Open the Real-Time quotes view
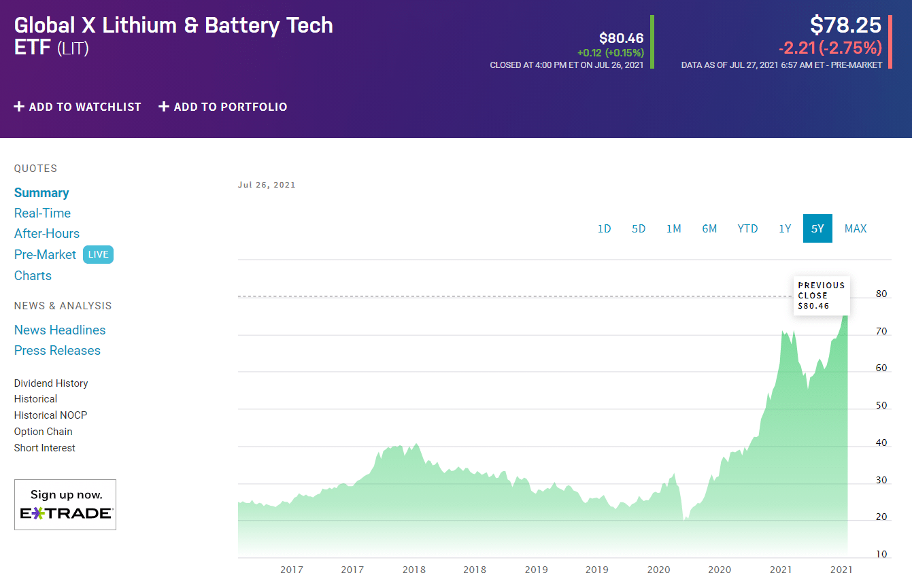The height and width of the screenshot is (588, 912). [x=42, y=213]
